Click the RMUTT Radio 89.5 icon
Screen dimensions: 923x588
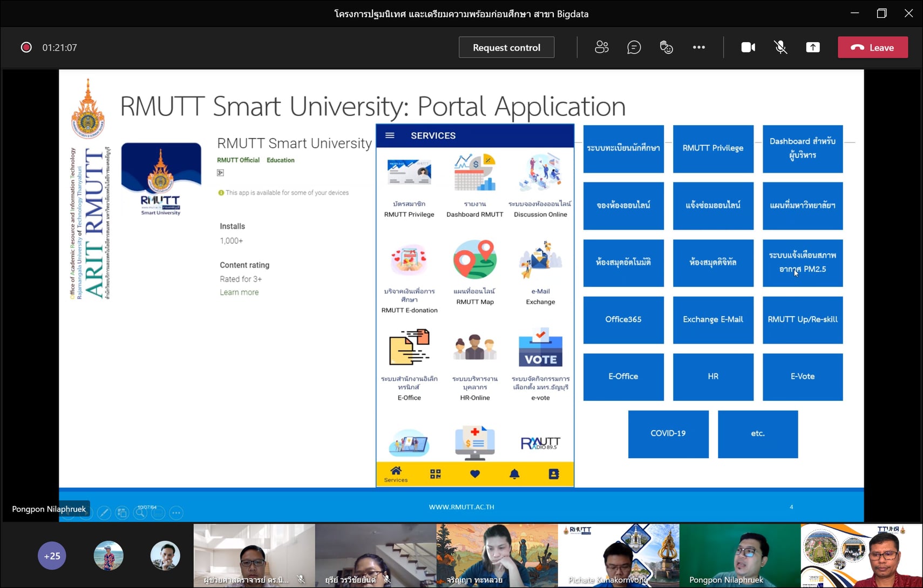tap(540, 443)
